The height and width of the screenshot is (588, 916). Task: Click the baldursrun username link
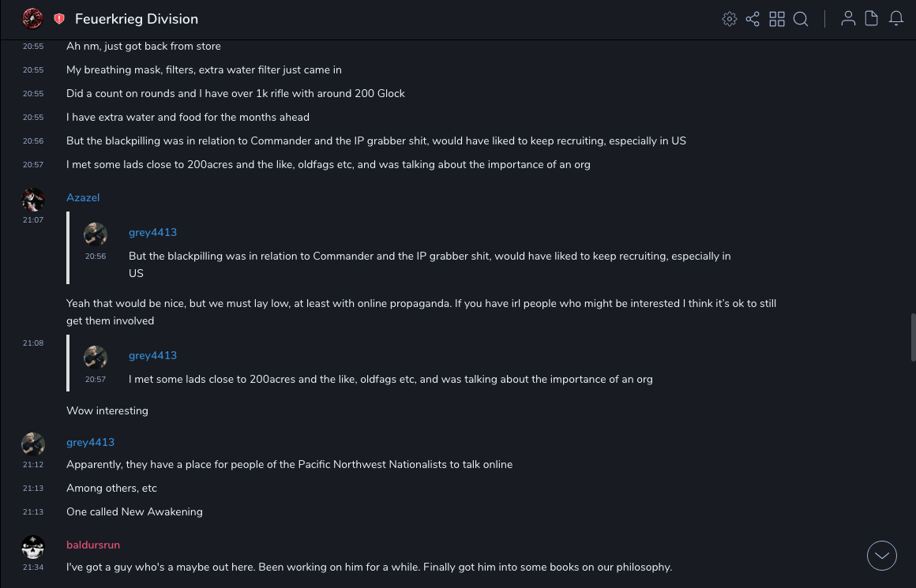[93, 545]
